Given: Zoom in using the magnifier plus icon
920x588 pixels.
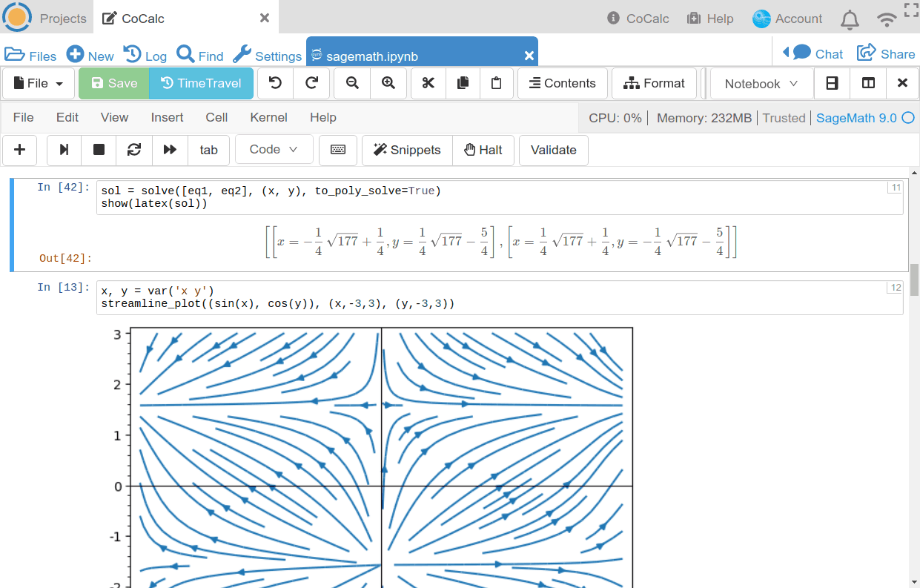Looking at the screenshot, I should tap(388, 83).
